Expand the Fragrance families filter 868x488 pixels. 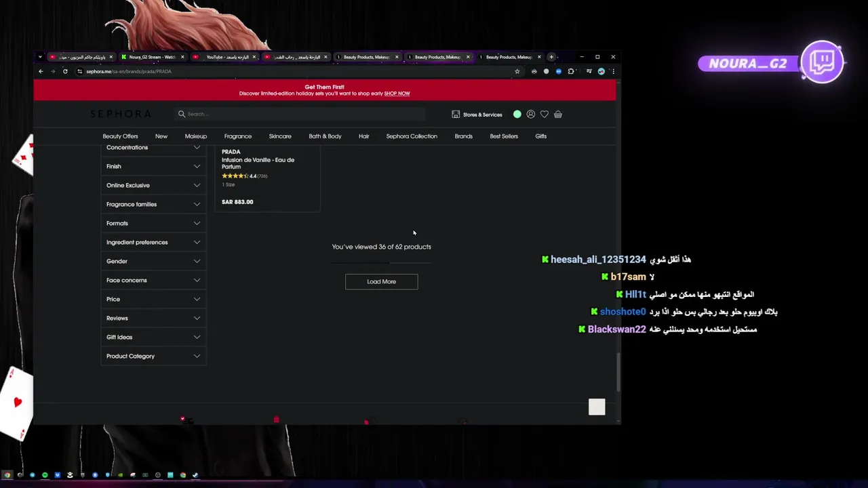click(153, 204)
